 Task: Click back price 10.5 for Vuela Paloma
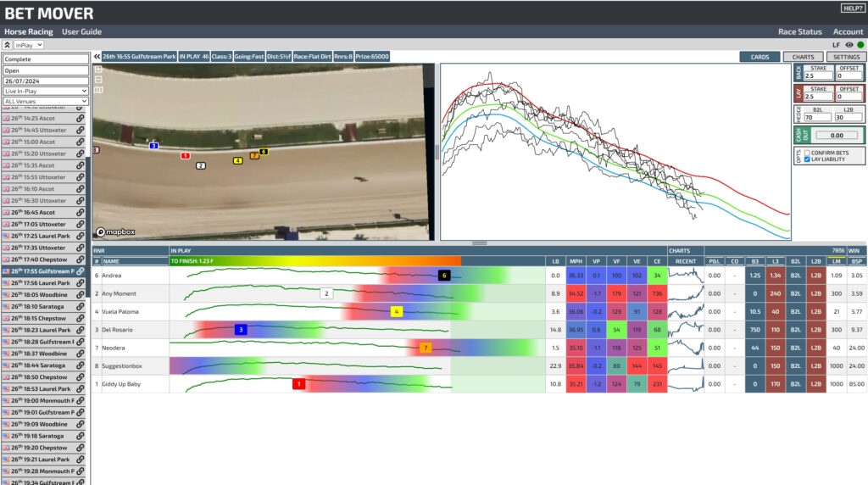coord(755,312)
